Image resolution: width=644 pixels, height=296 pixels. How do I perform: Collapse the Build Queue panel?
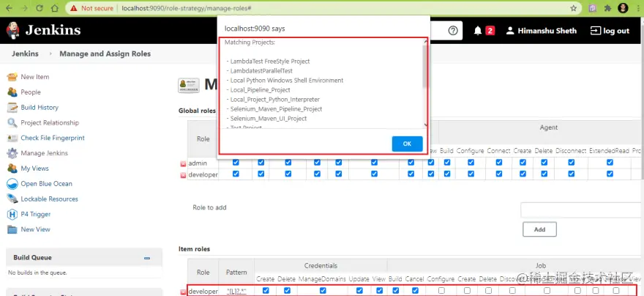(x=147, y=258)
